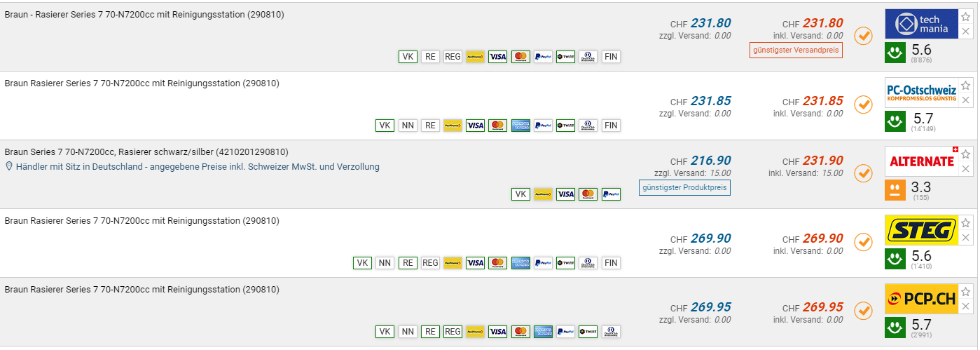Toggle the star for the STEG shop

[x=965, y=223]
